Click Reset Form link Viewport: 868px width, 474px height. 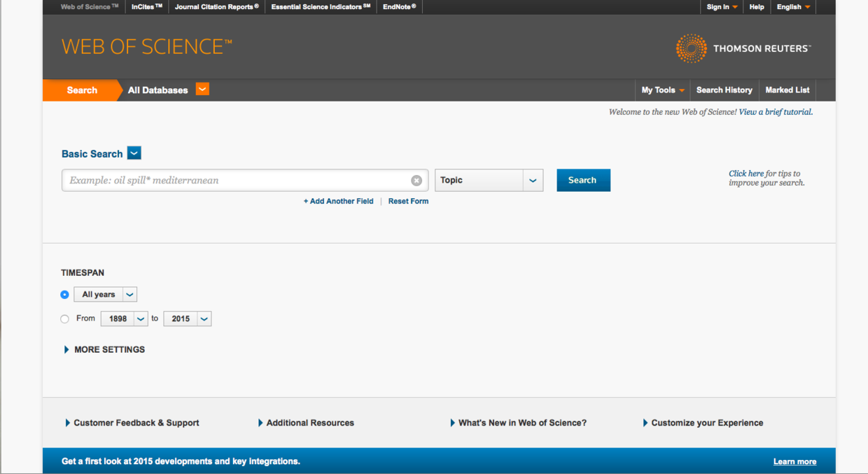(x=408, y=201)
